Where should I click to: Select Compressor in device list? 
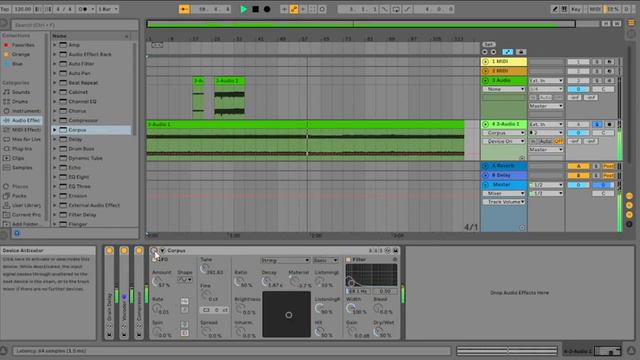pyautogui.click(x=83, y=120)
